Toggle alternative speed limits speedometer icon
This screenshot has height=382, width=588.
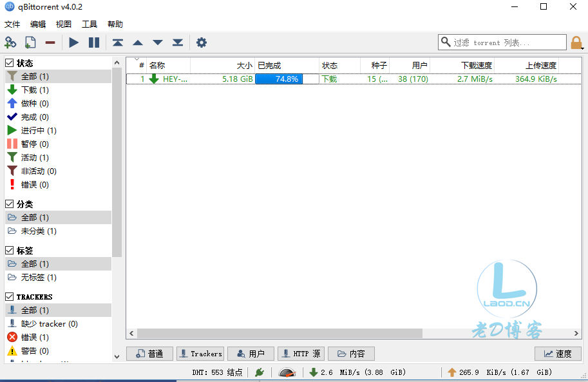(x=287, y=372)
